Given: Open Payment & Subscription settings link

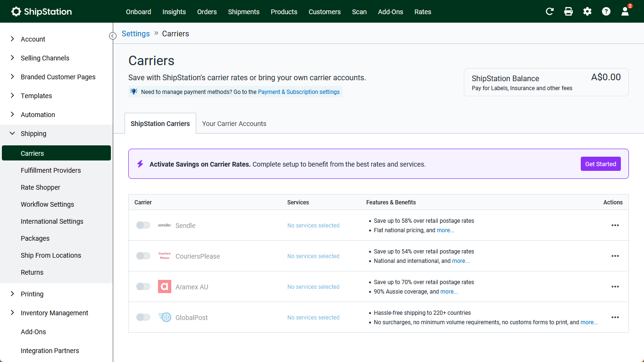Looking at the screenshot, I should pos(299,92).
